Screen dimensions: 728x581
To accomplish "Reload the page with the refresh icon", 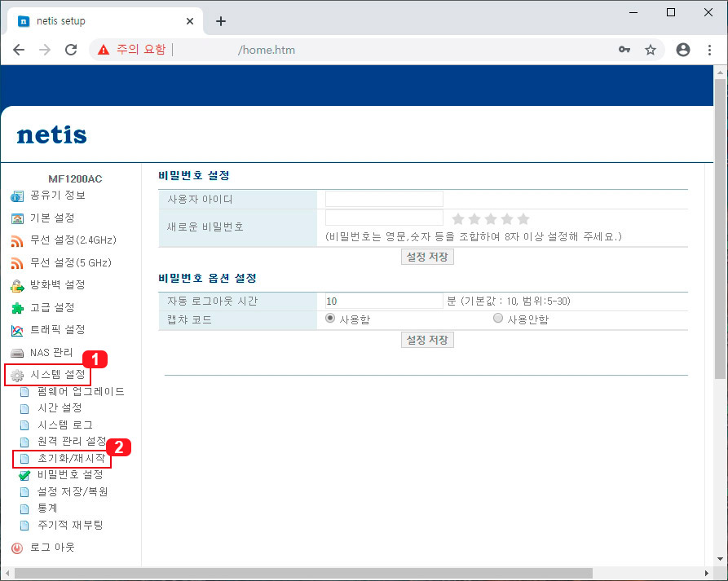I will coord(71,50).
